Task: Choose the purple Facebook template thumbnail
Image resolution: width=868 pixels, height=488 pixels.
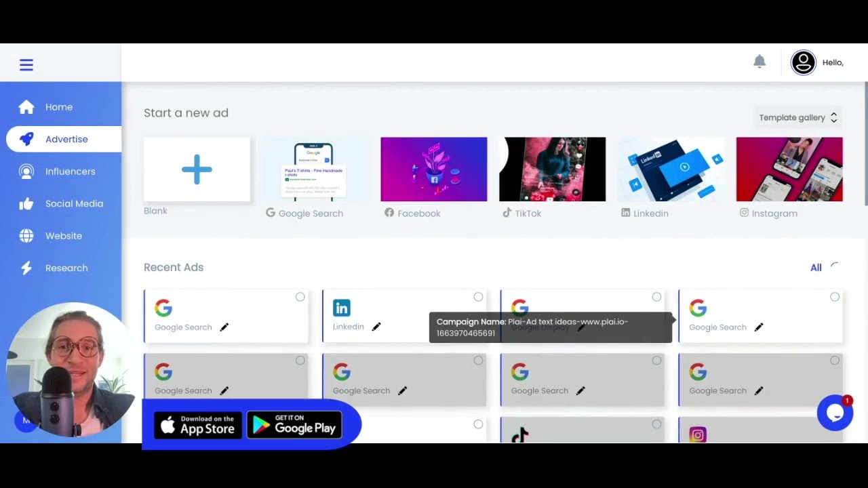Action: [434, 169]
